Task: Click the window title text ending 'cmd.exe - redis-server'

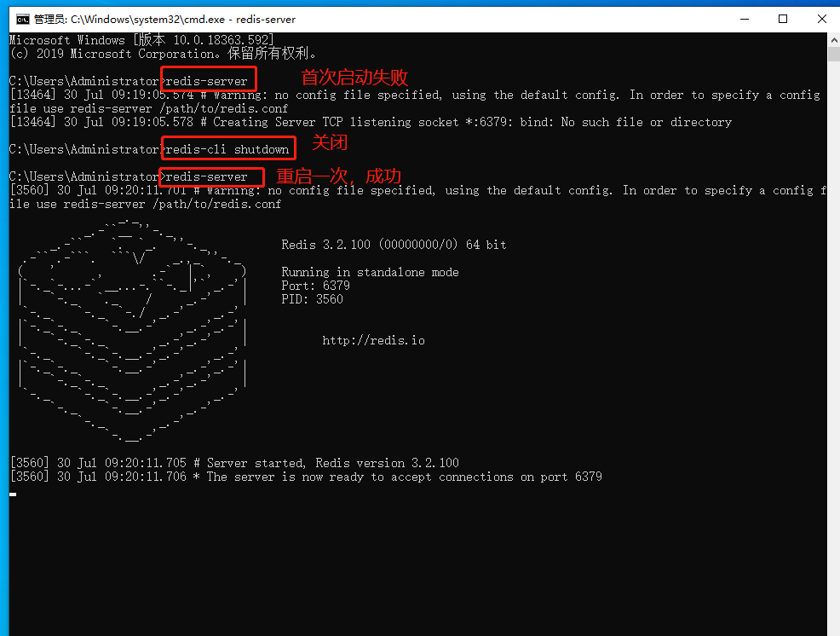Action: [x=164, y=20]
